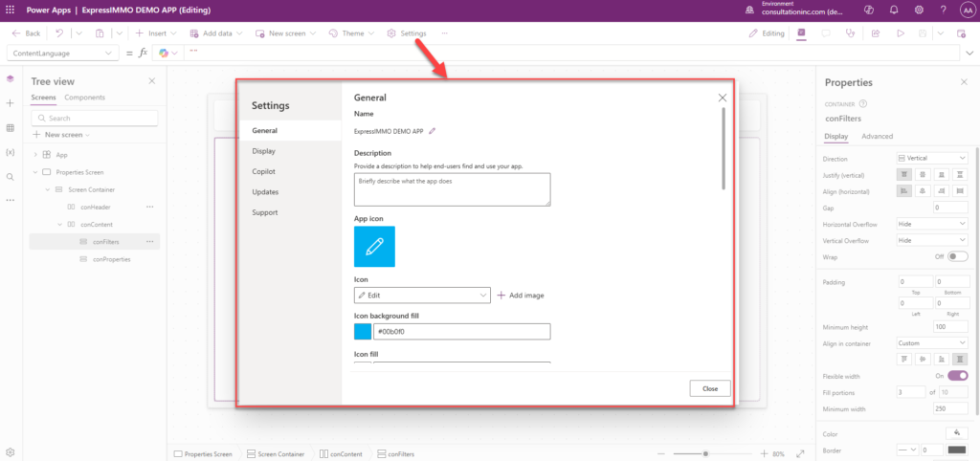Viewport: 980px width, 461px height.
Task: Click the Description text box
Action: [452, 189]
